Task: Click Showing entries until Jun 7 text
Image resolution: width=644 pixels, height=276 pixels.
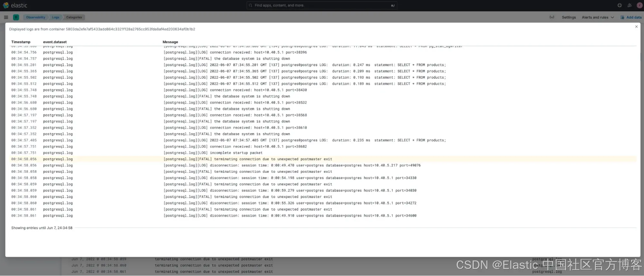Action: pos(42,228)
